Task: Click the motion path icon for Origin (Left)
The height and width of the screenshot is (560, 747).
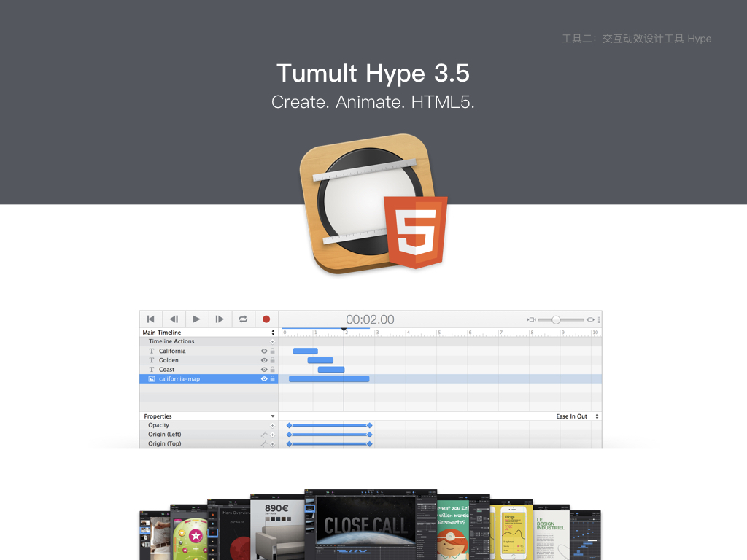Action: [264, 435]
